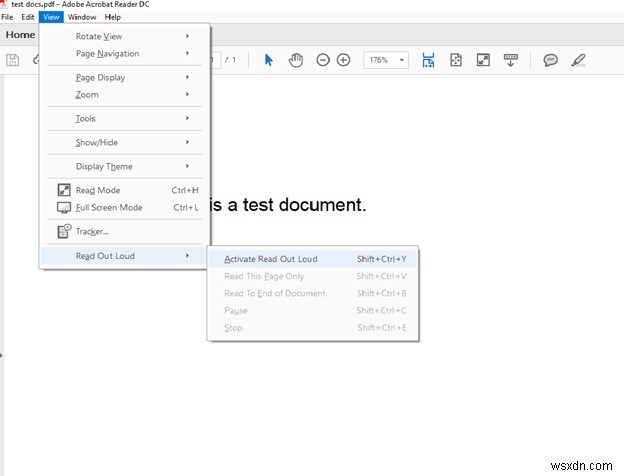The height and width of the screenshot is (476, 624).
Task: Click the keyboard download toolbar icon
Action: tap(511, 60)
